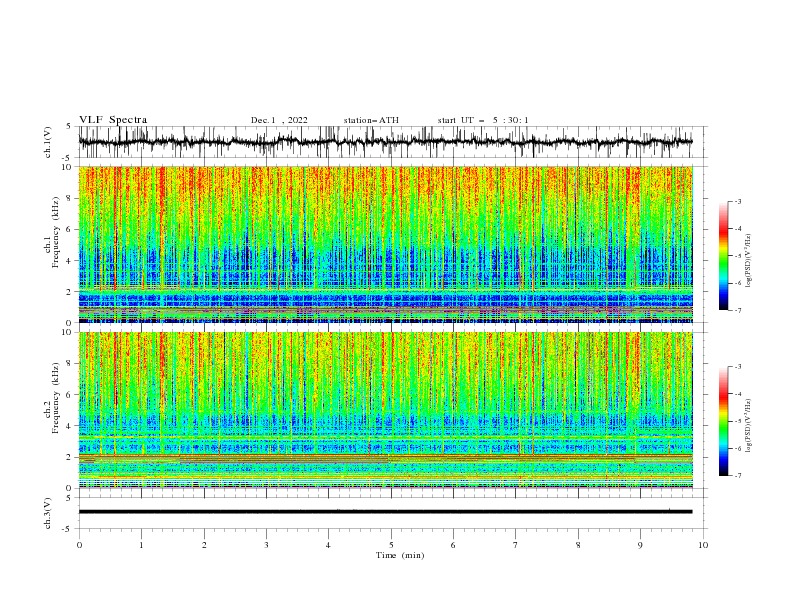Click the ch.2 spectrogram plot

coord(385,410)
